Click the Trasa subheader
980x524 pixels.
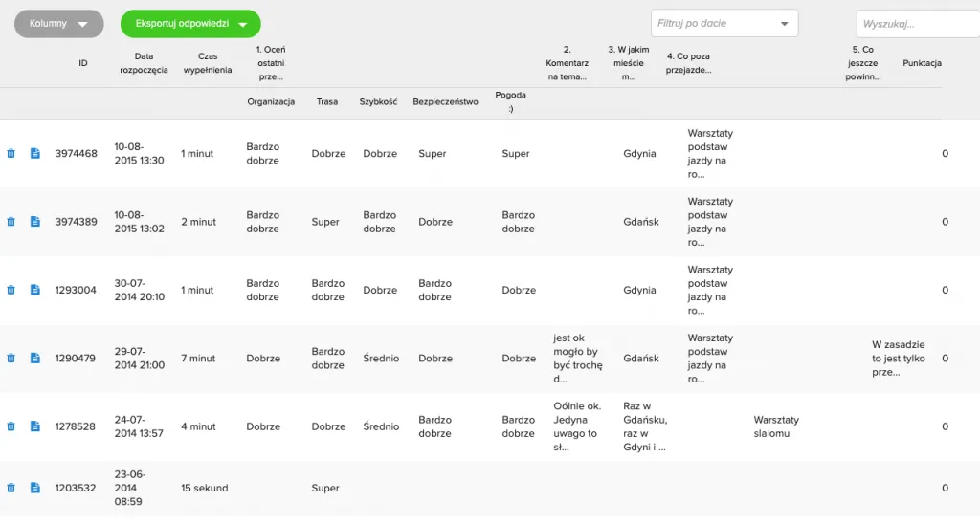point(327,101)
